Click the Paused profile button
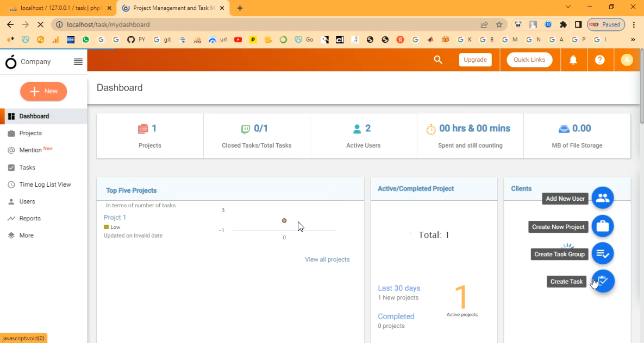 pyautogui.click(x=606, y=24)
